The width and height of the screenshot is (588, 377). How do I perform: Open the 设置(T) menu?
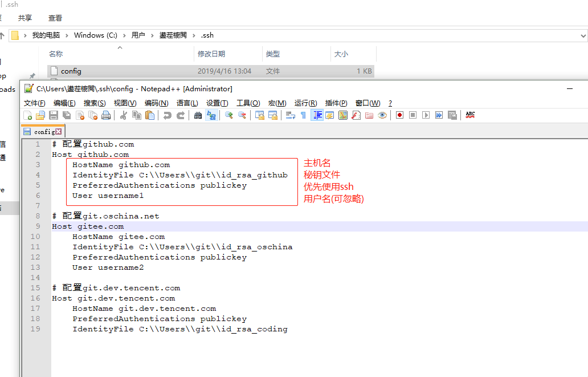pos(217,103)
